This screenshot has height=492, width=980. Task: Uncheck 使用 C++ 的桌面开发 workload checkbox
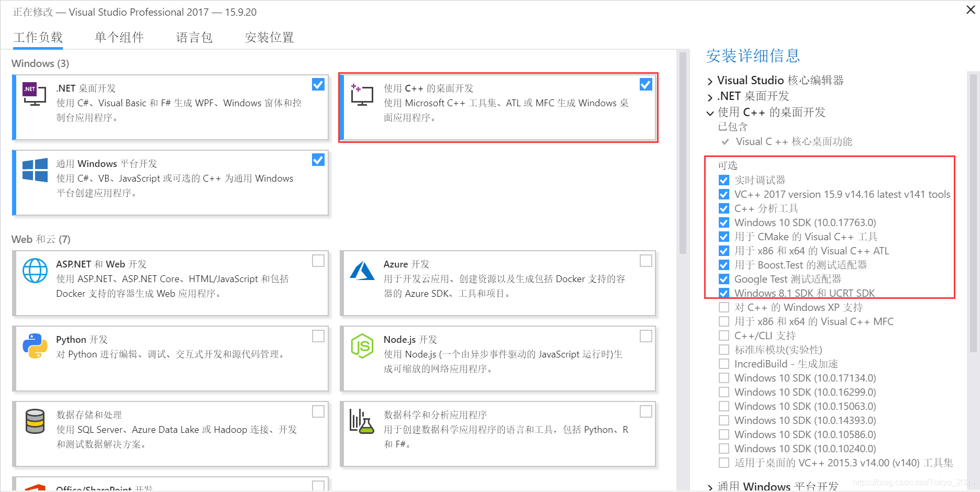pos(646,84)
